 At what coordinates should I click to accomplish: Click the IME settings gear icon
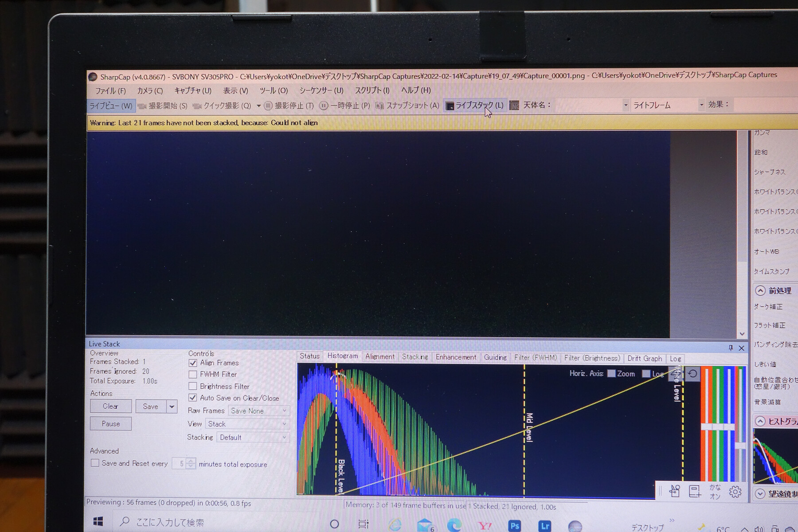point(735,492)
